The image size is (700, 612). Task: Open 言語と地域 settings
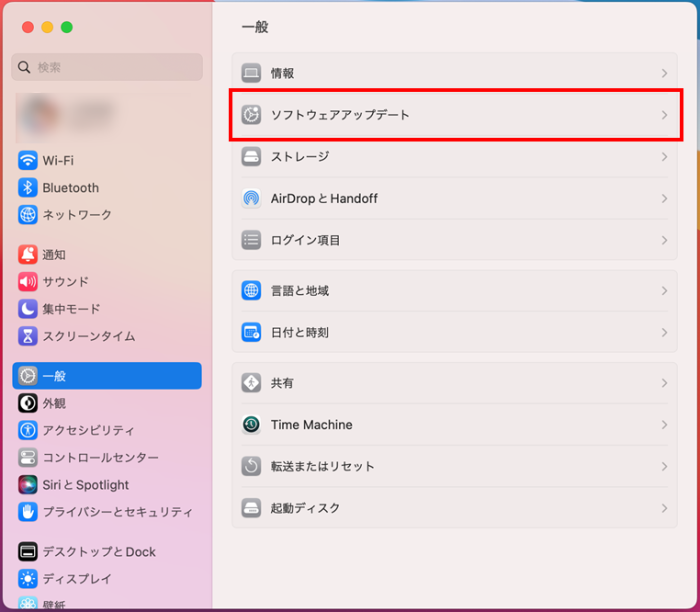coord(300,291)
